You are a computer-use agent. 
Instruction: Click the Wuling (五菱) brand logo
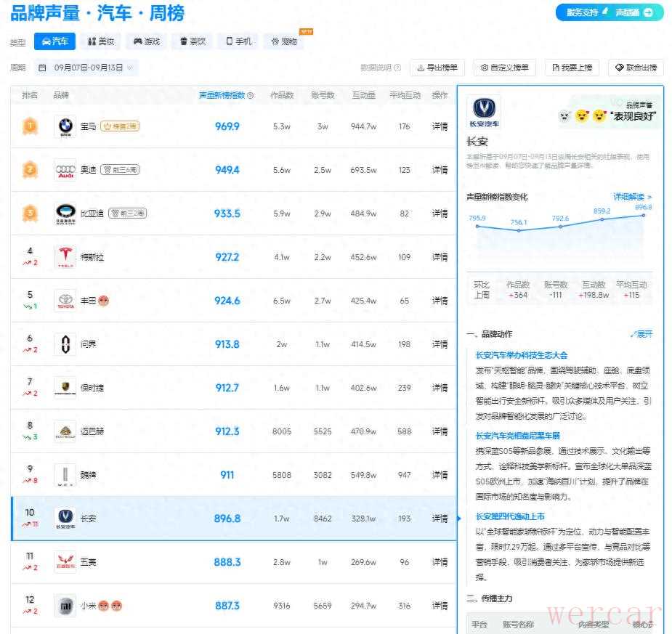(x=65, y=562)
